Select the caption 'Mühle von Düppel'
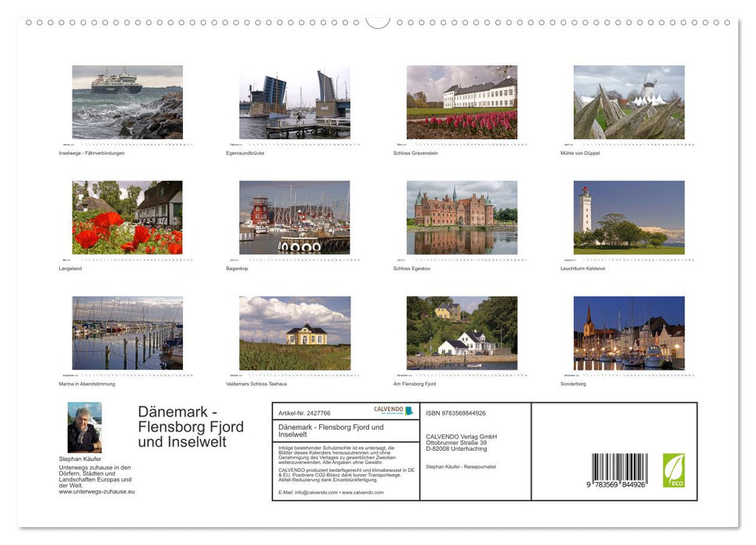756x545 pixels. [x=580, y=153]
